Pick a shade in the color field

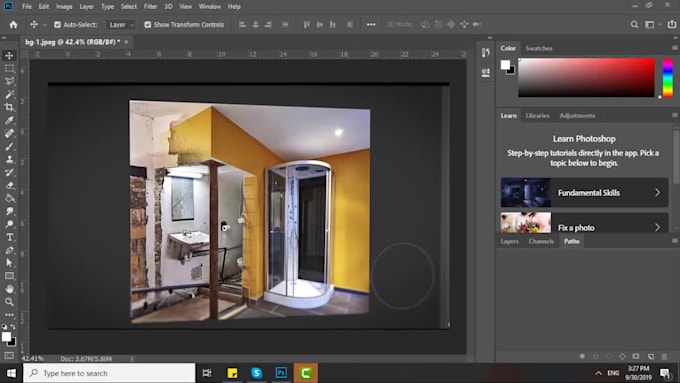click(x=586, y=77)
